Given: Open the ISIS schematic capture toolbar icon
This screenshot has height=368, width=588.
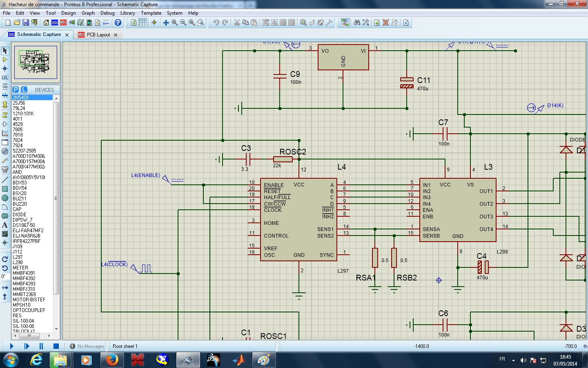Looking at the screenshot, I should tap(55, 22).
